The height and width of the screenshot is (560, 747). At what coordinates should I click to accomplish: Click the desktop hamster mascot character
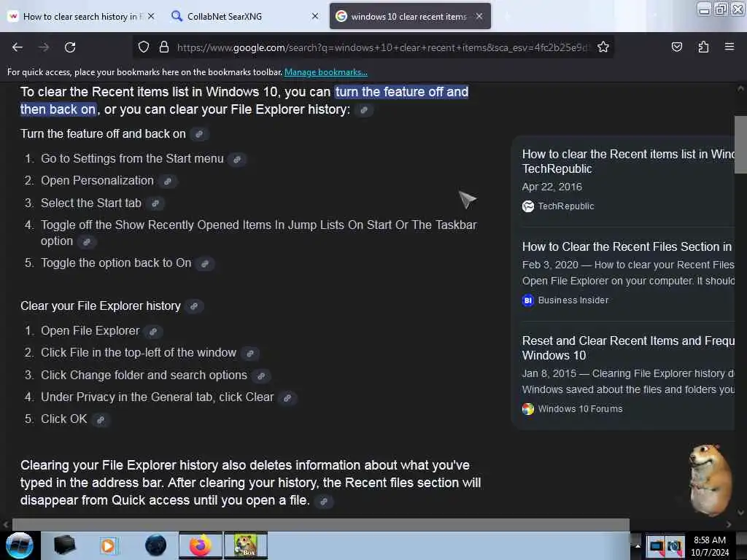coord(709,480)
